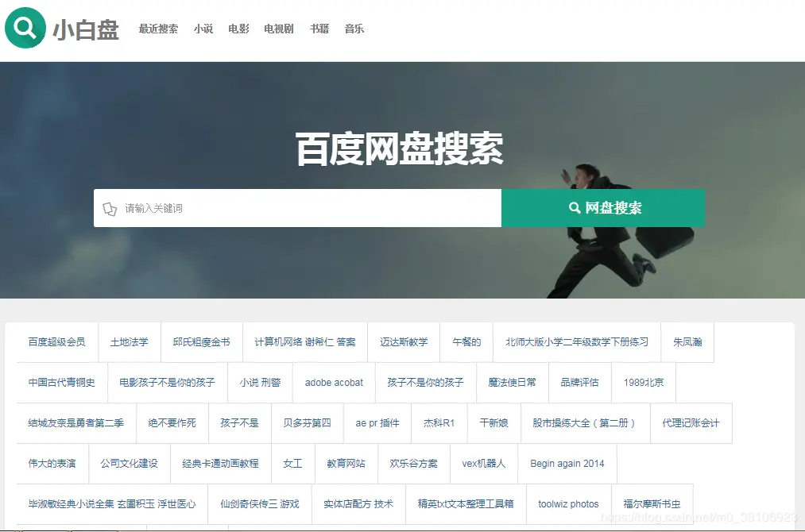
Task: Select the 孩子不是 tag
Action: pyautogui.click(x=240, y=423)
